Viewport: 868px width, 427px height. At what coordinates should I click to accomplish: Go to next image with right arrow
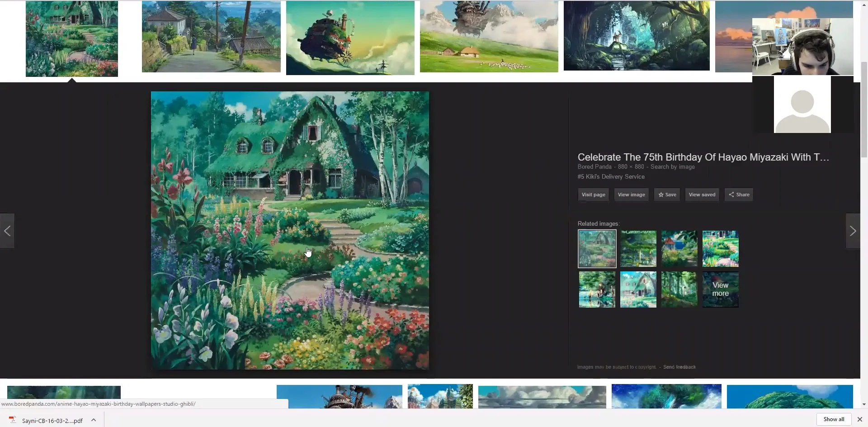pos(853,231)
